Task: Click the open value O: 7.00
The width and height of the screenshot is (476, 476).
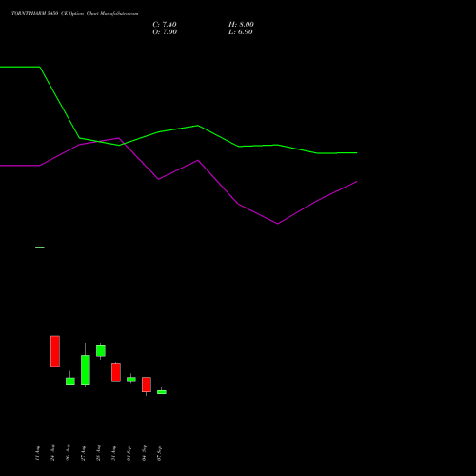Action: point(165,32)
